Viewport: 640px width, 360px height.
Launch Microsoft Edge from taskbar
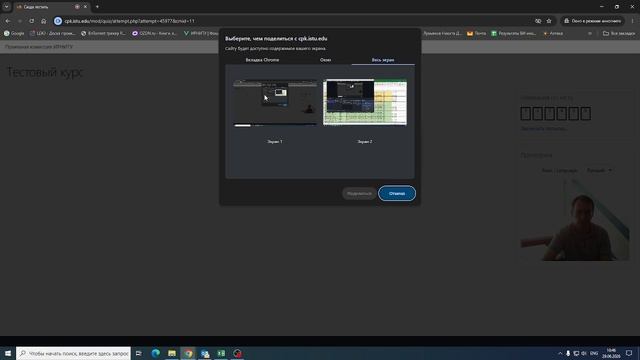pyautogui.click(x=156, y=353)
